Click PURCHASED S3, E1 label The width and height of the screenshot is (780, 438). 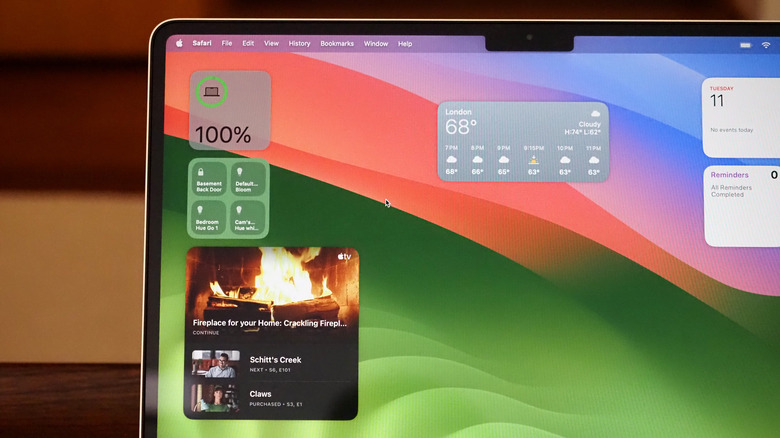(276, 404)
